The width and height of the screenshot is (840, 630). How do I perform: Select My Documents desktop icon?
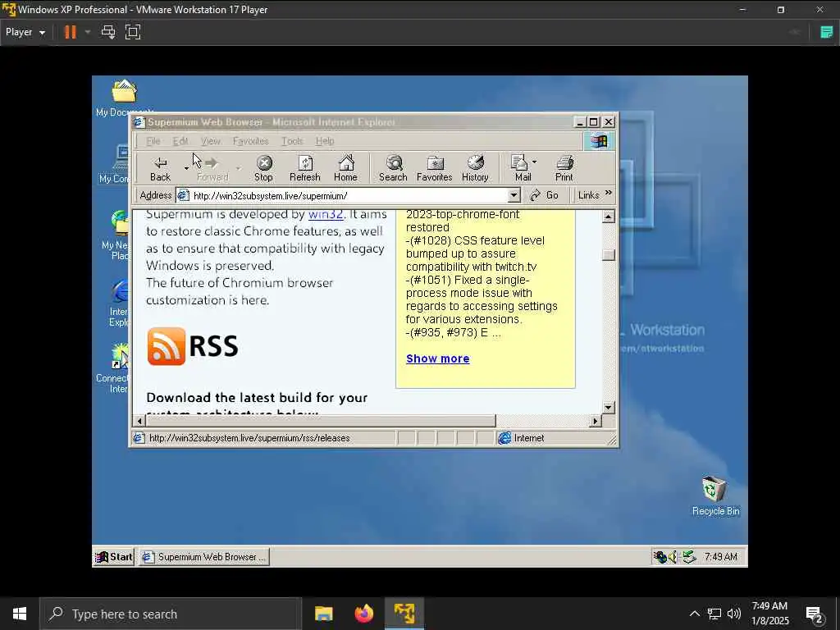point(124,98)
